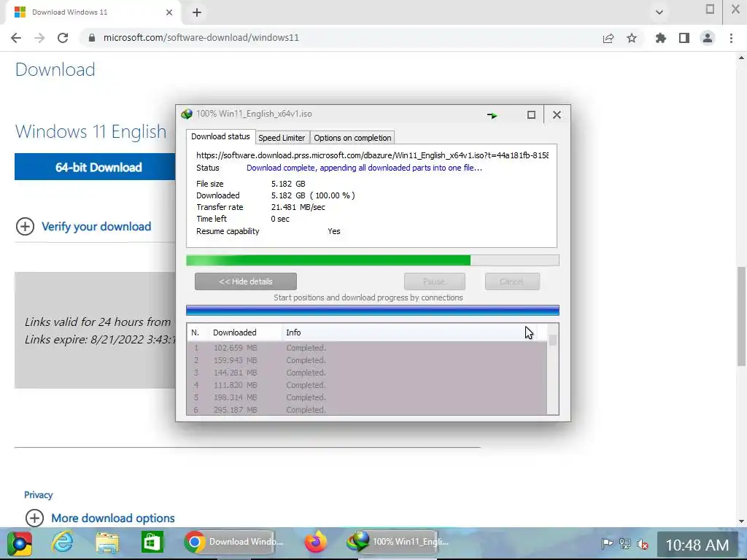Open the Start button on taskbar
The height and width of the screenshot is (560, 747).
point(19,543)
